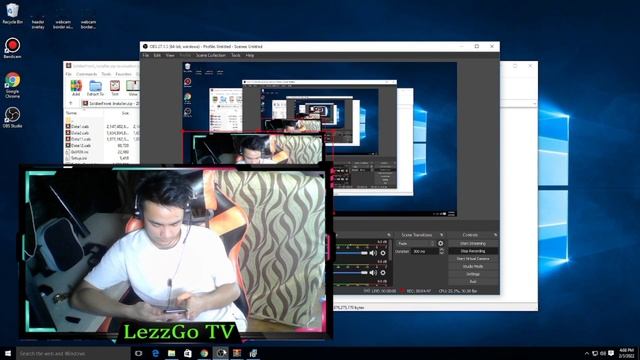Select OBS Studio desktop shortcut
This screenshot has height=360, width=640.
[x=12, y=118]
